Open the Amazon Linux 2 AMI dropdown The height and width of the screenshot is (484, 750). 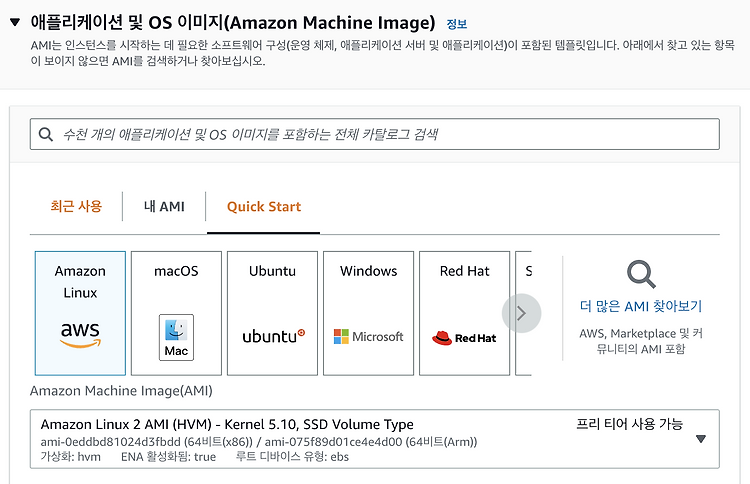click(x=375, y=439)
